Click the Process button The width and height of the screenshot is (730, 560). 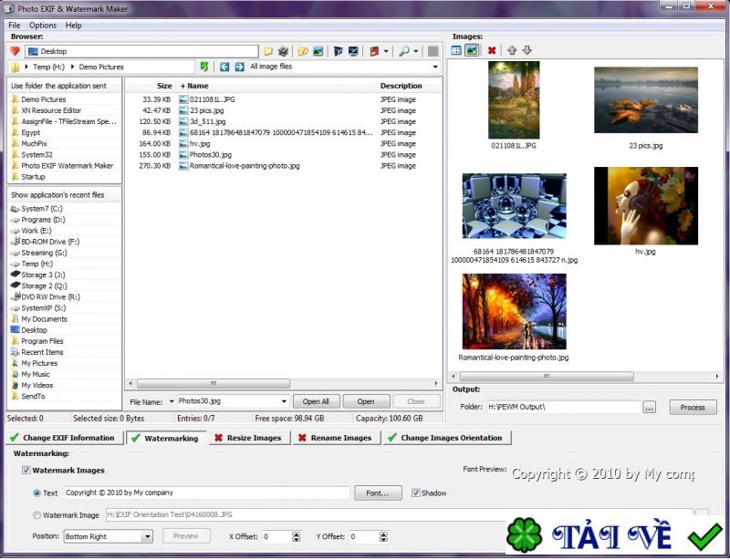(693, 408)
